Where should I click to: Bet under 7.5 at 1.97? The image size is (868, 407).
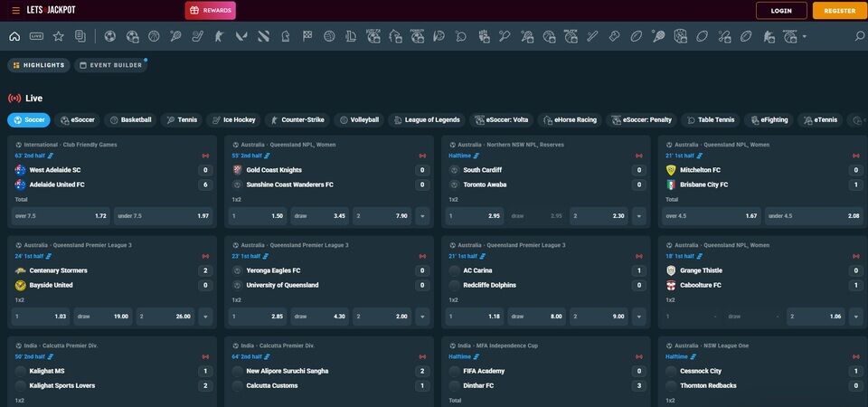point(164,216)
